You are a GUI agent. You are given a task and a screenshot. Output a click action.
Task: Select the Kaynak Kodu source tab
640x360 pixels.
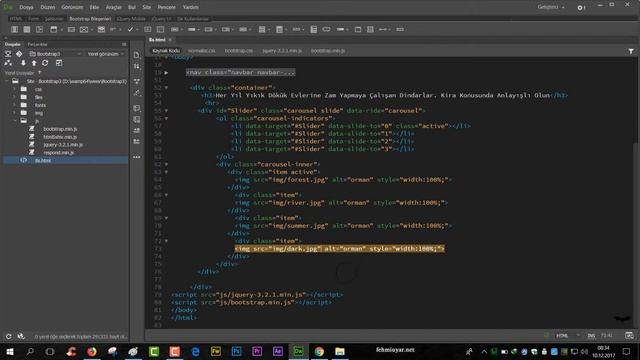click(166, 51)
